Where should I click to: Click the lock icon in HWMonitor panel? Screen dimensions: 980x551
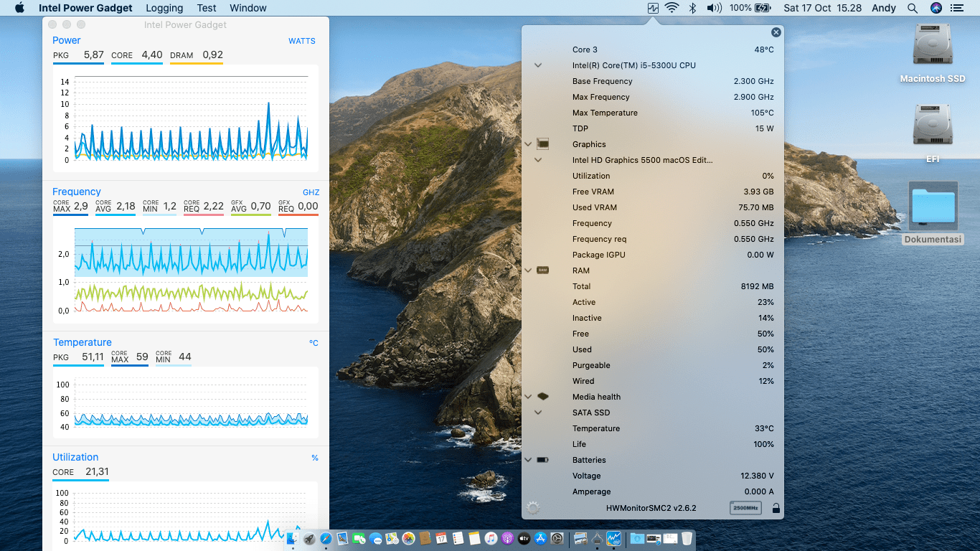[776, 508]
